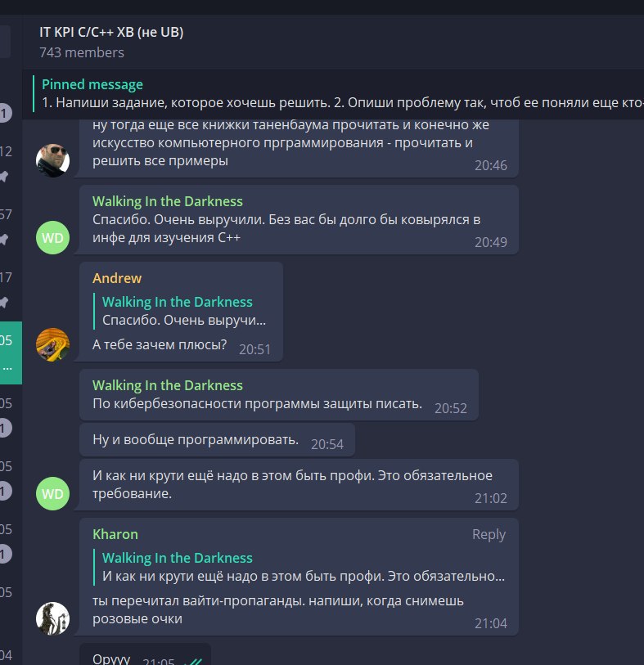The image size is (644, 665).
Task: Click the unread badge at the sidebar top
Action: pyautogui.click(x=4, y=113)
